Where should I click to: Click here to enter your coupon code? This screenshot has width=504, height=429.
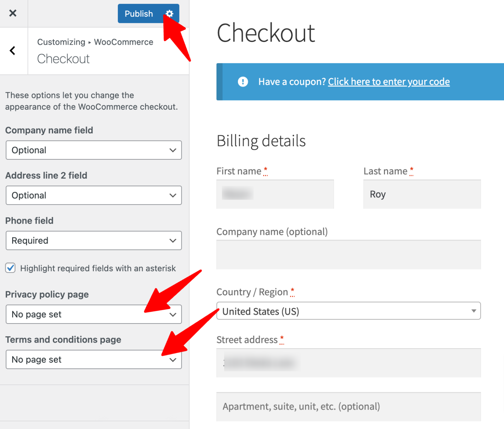[x=388, y=81]
